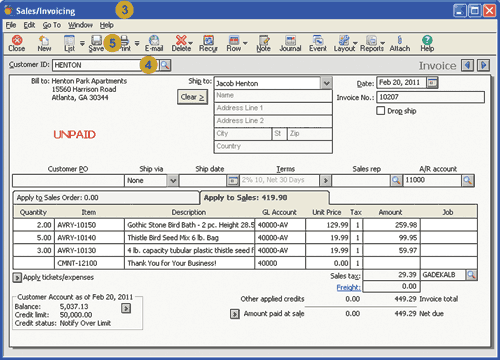Open the Help menu
Screen dimensions: 500x360
tap(107, 25)
